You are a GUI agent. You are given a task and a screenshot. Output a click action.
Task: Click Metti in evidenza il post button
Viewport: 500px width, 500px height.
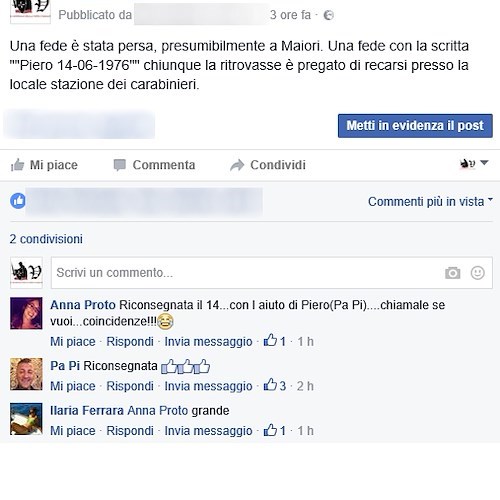point(415,126)
